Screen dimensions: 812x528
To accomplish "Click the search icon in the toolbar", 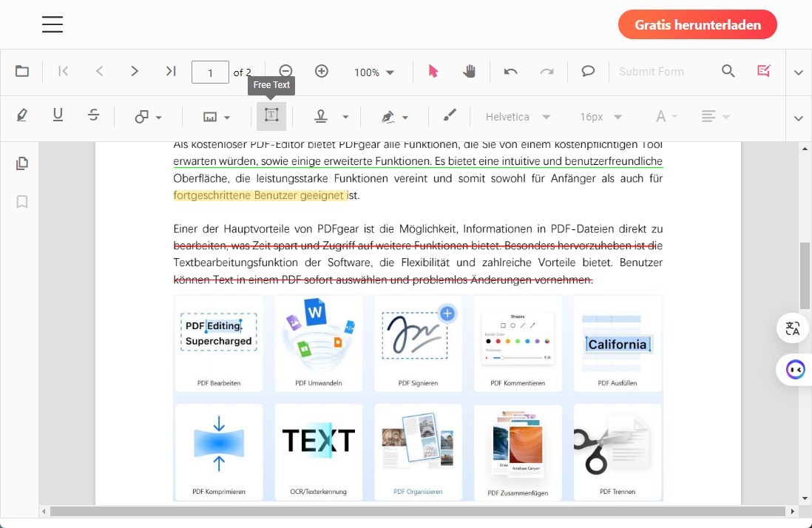I will click(x=728, y=71).
